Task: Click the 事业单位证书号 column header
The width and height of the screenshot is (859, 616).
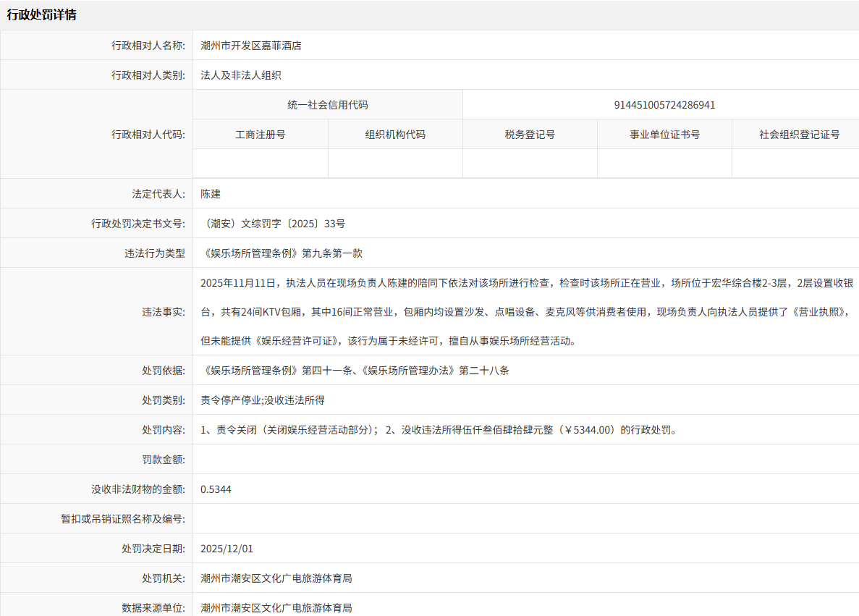Action: (x=664, y=134)
